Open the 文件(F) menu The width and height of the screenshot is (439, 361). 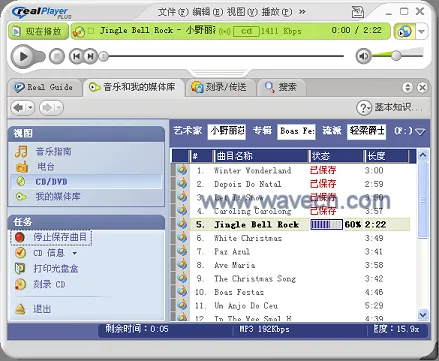[173, 12]
